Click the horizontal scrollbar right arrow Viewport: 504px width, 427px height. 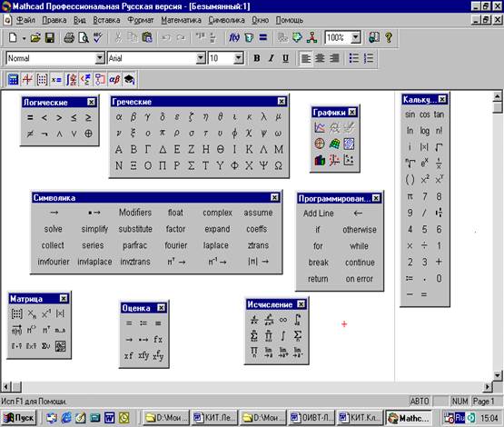pos(488,386)
